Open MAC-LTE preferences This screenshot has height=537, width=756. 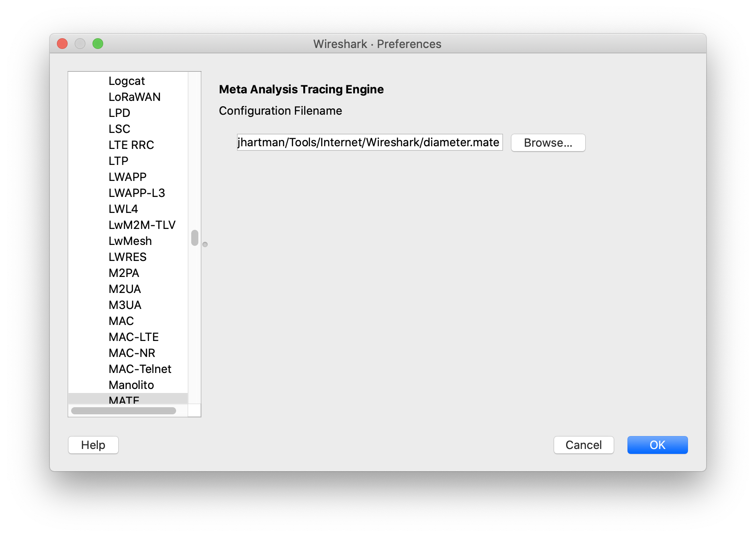133,337
